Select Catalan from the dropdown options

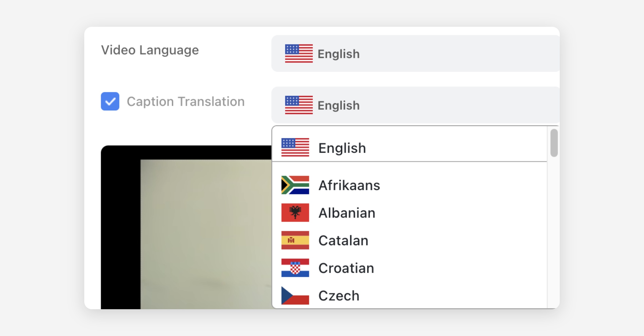[x=343, y=241]
